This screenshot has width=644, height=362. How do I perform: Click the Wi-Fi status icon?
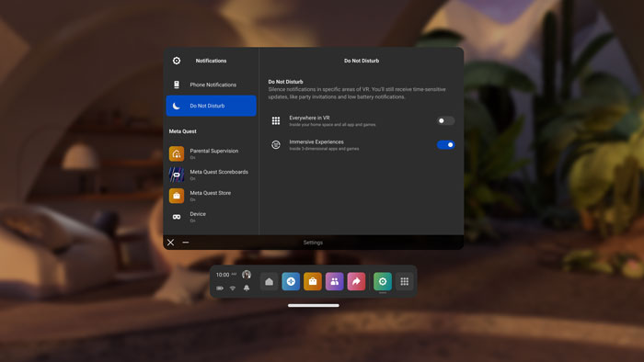[x=233, y=288]
